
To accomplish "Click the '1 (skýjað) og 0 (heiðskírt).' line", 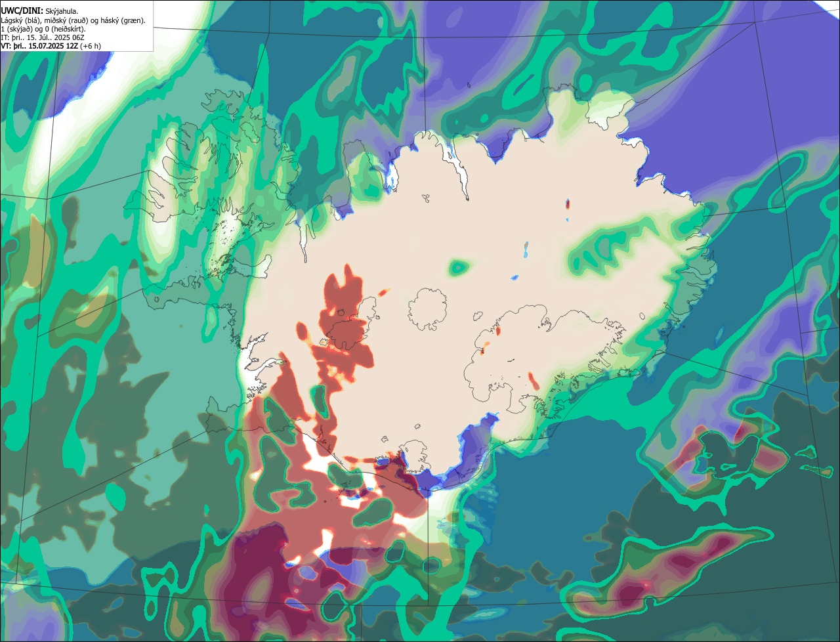I will [x=43, y=29].
